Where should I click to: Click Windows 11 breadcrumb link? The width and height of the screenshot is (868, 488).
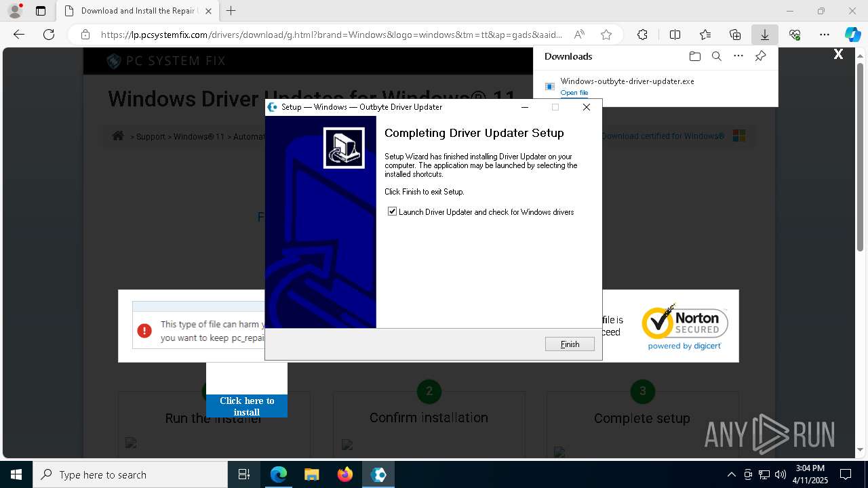199,136
